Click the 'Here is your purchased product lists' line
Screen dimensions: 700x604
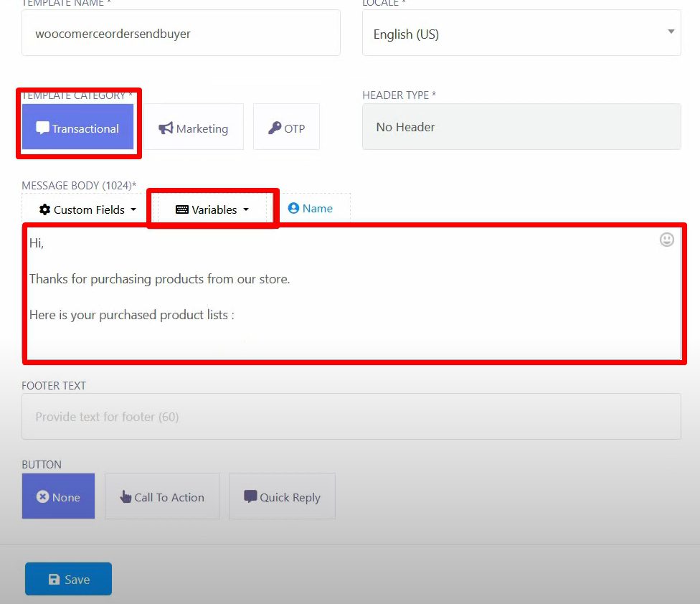click(x=131, y=315)
